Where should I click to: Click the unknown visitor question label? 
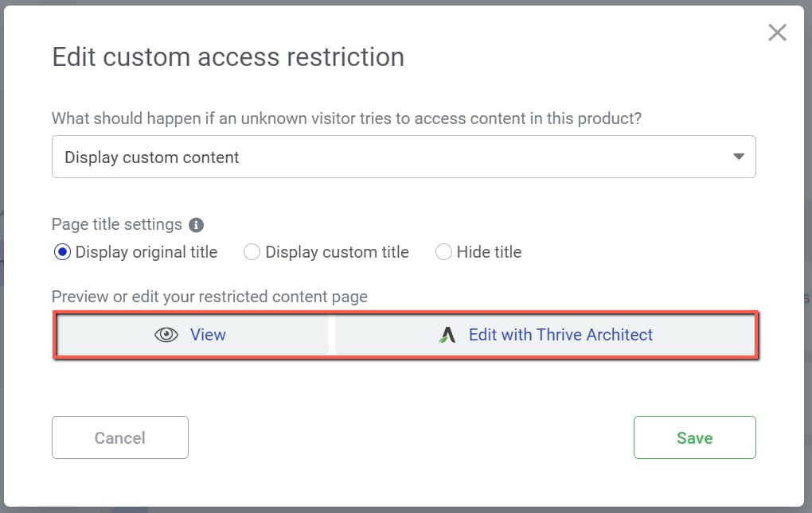click(346, 119)
